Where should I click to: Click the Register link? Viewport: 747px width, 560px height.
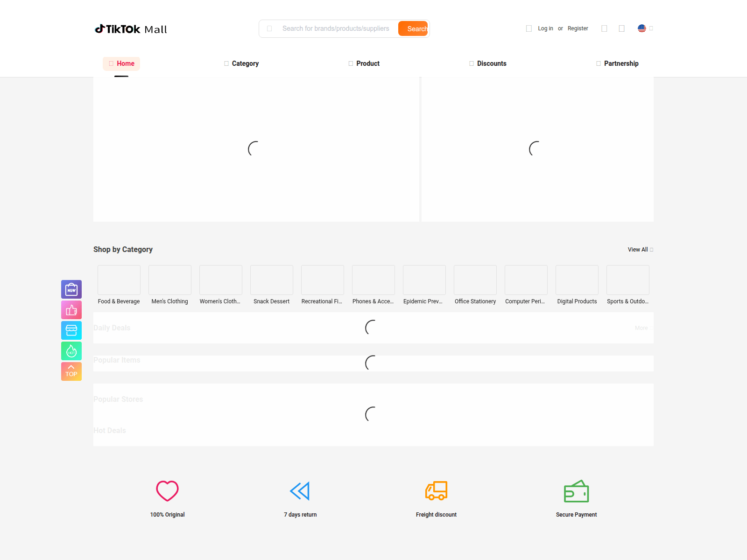pyautogui.click(x=578, y=28)
